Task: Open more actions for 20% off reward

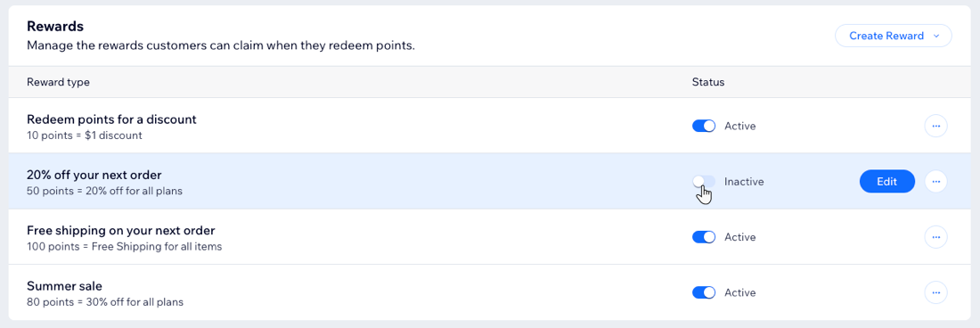Action: [935, 182]
